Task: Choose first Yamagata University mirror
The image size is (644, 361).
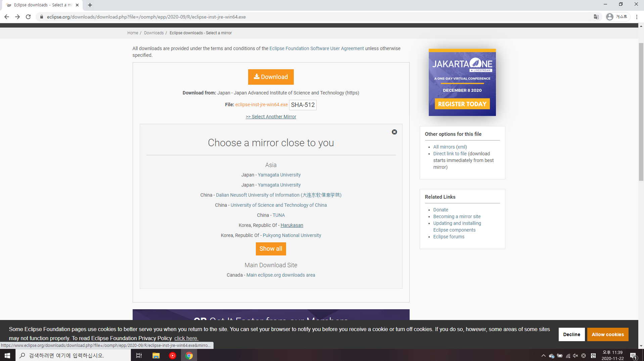Action: tap(279, 175)
